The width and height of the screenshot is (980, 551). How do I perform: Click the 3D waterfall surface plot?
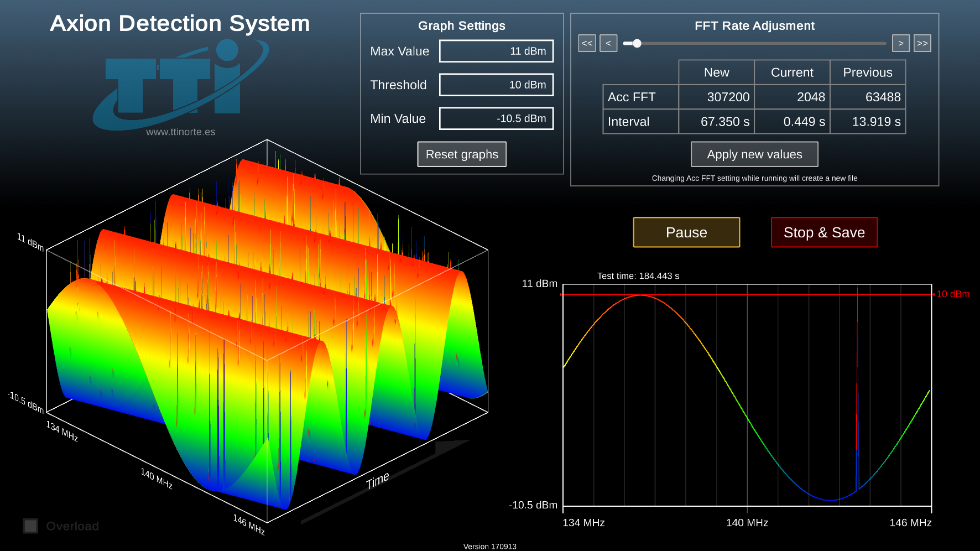pyautogui.click(x=267, y=332)
